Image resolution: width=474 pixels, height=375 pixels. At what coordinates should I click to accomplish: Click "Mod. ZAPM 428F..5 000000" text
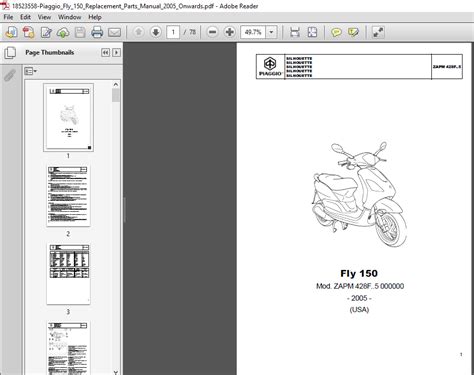[360, 286]
